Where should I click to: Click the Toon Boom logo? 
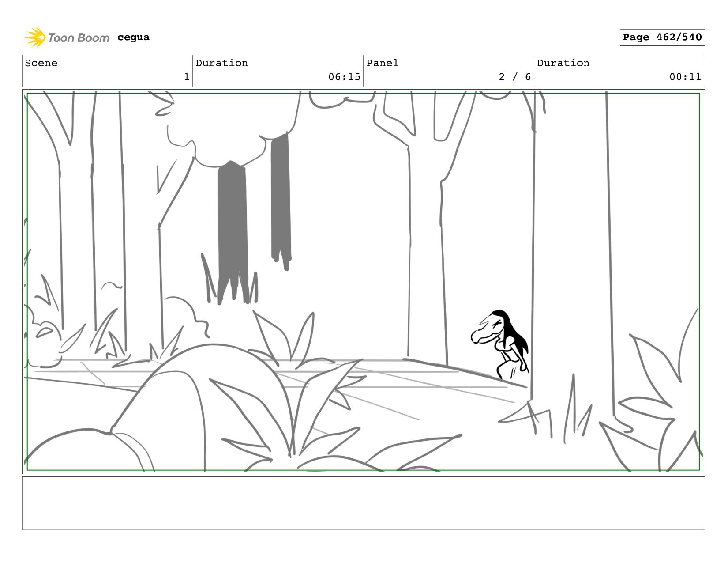[x=66, y=38]
